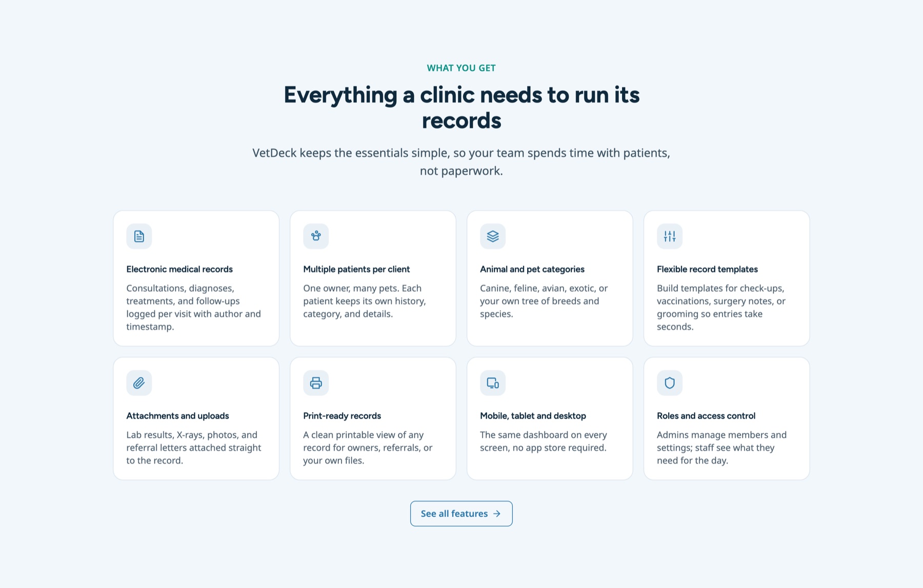Select the Multiple patients per client title

pyautogui.click(x=356, y=269)
